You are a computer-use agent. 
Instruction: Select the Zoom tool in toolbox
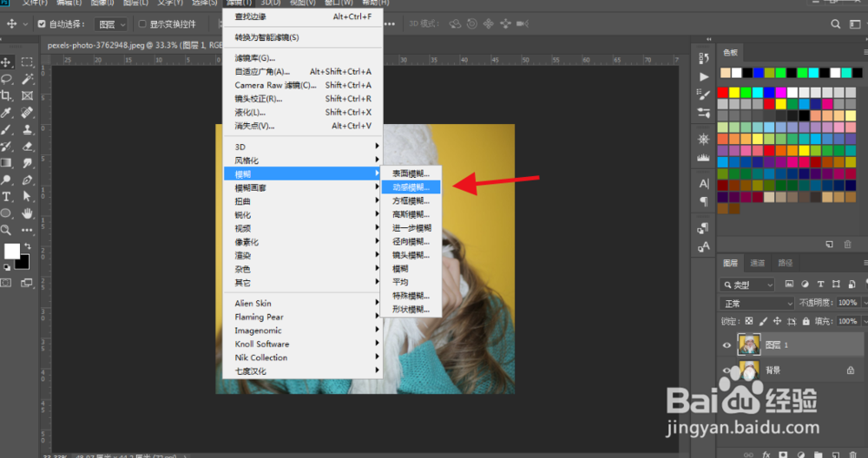pyautogui.click(x=6, y=230)
